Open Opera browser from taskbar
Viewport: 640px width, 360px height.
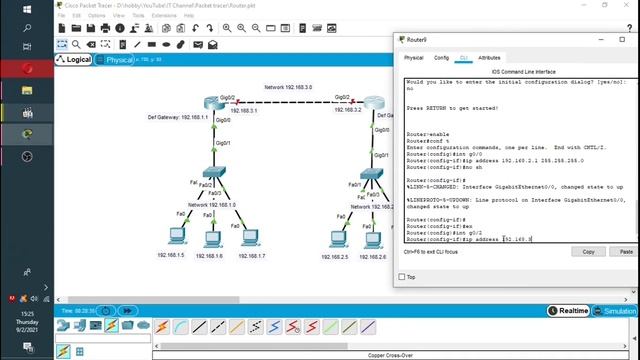(x=27, y=69)
